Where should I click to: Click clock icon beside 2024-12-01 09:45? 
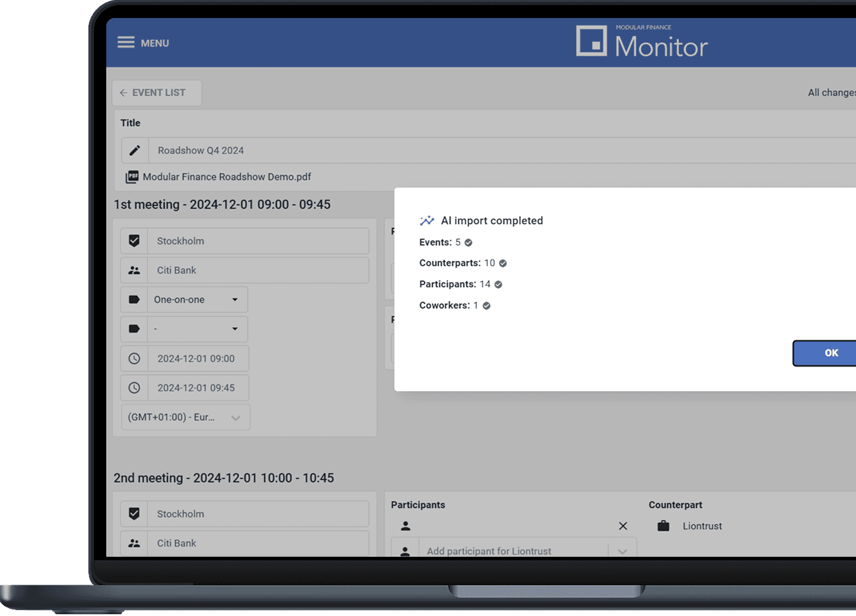134,388
